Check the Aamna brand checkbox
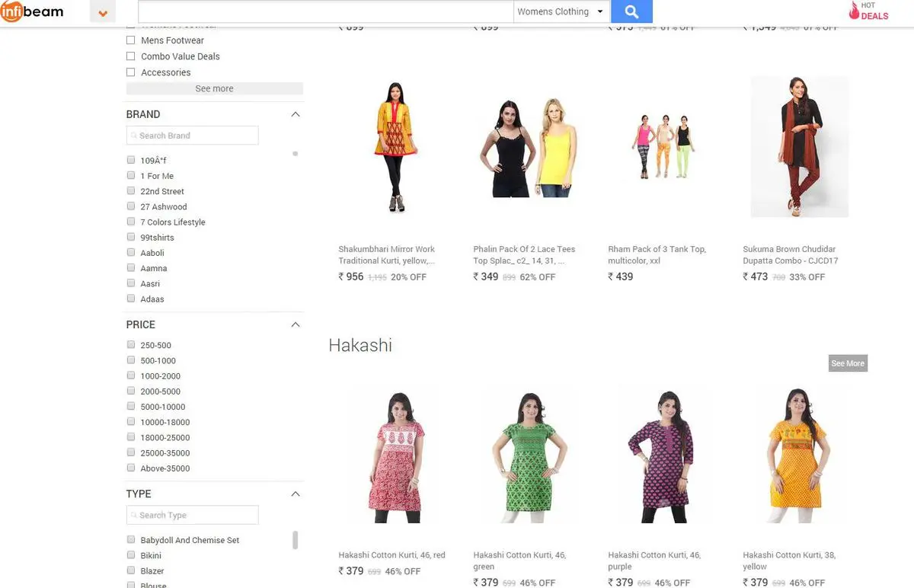This screenshot has width=914, height=588. pos(131,267)
